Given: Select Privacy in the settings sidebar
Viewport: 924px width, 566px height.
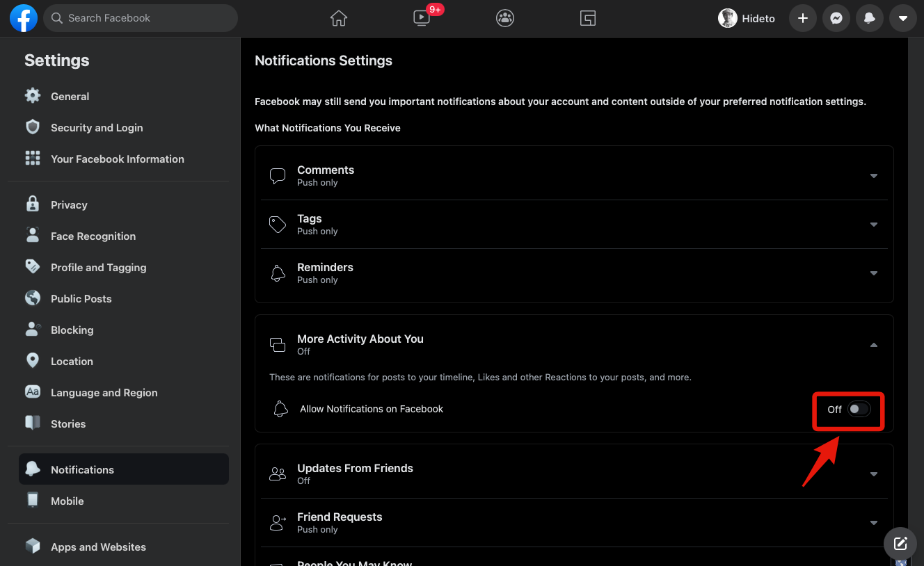Looking at the screenshot, I should point(69,204).
